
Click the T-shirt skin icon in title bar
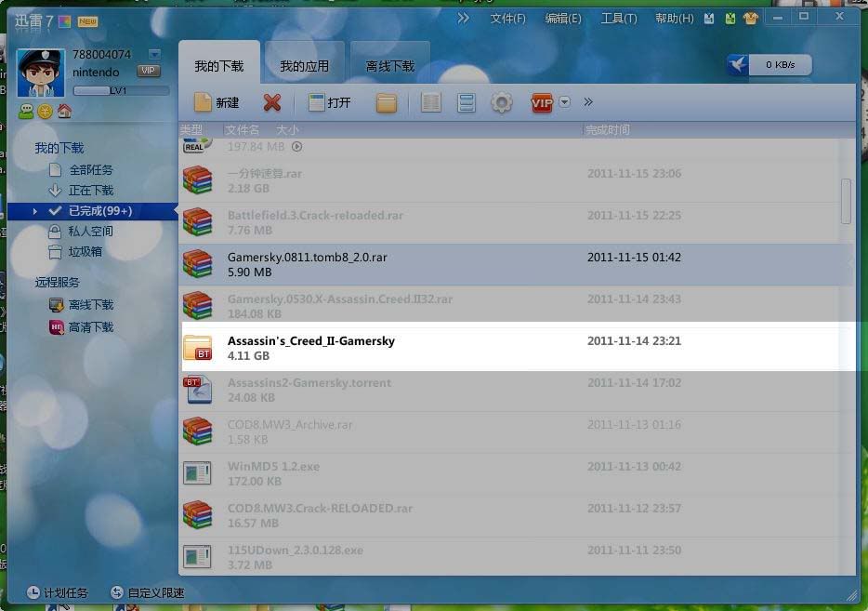[751, 18]
